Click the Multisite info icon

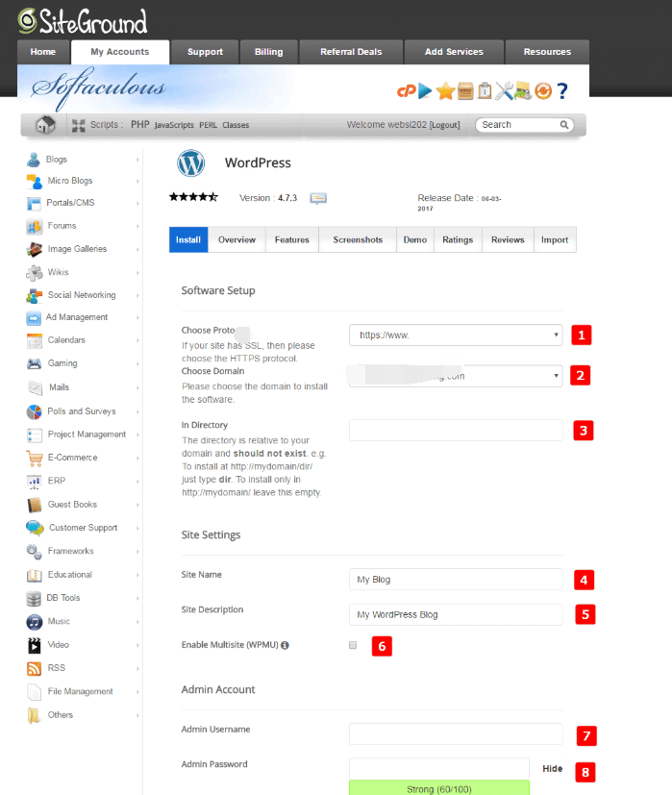point(285,645)
